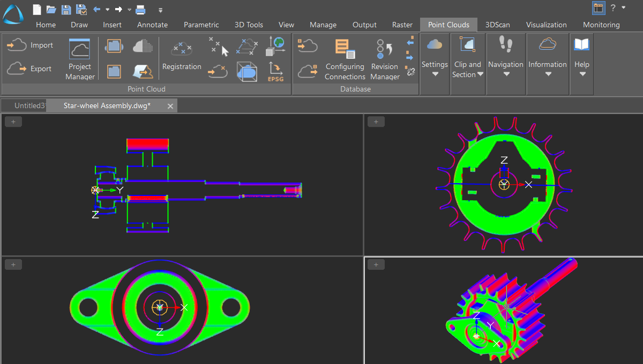Close the Star-wheel Assembly.dwg tab
This screenshot has width=643, height=364.
pyautogui.click(x=170, y=106)
